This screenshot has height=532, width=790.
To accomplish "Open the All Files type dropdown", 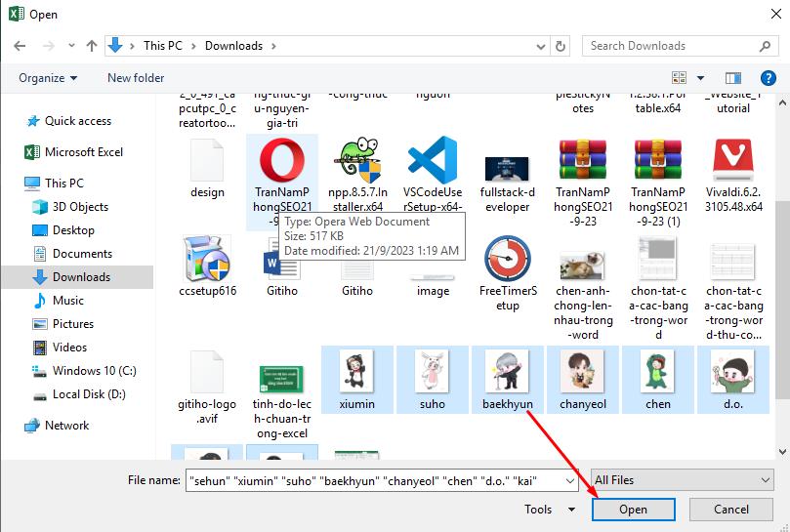I will click(683, 480).
